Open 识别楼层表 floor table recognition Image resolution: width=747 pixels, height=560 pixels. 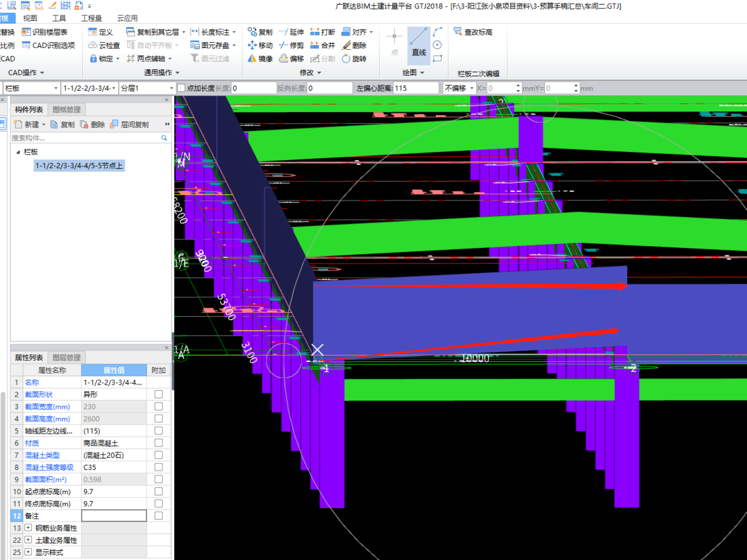pyautogui.click(x=44, y=32)
